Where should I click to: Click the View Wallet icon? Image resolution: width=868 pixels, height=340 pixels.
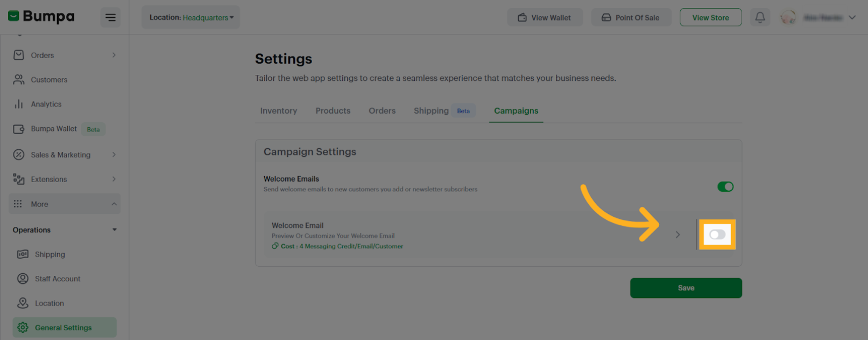click(522, 17)
